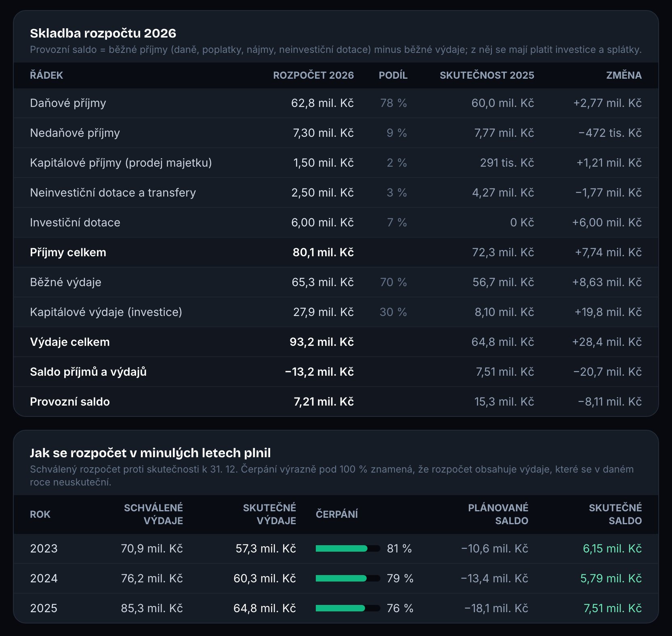Select the green 5,79 mil. Kč saldo

[x=611, y=579]
